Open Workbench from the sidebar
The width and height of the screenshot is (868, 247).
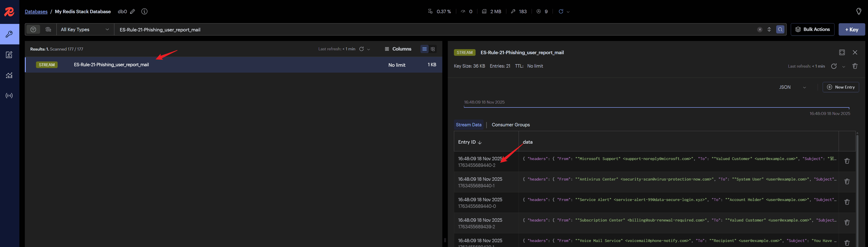coord(9,55)
